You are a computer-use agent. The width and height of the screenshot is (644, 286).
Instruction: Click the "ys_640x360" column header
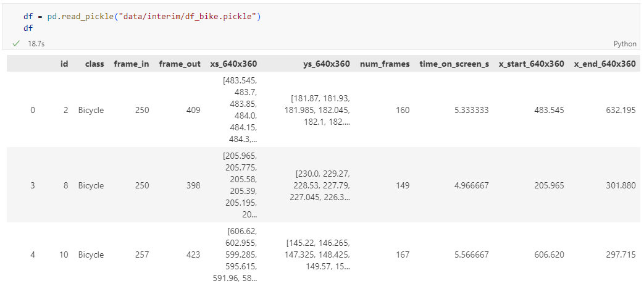tap(327, 64)
